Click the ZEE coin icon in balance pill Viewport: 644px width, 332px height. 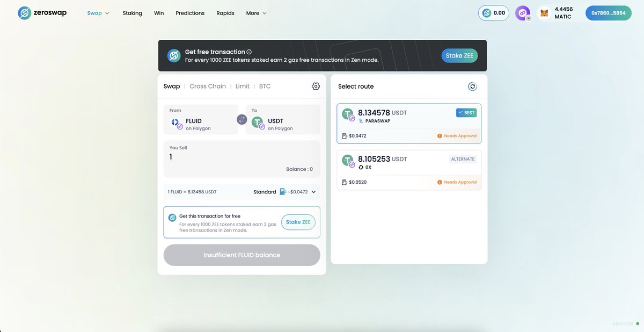[x=487, y=13]
